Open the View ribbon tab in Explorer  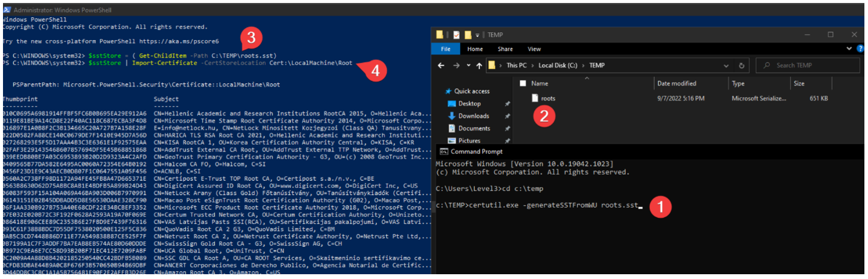tap(534, 49)
